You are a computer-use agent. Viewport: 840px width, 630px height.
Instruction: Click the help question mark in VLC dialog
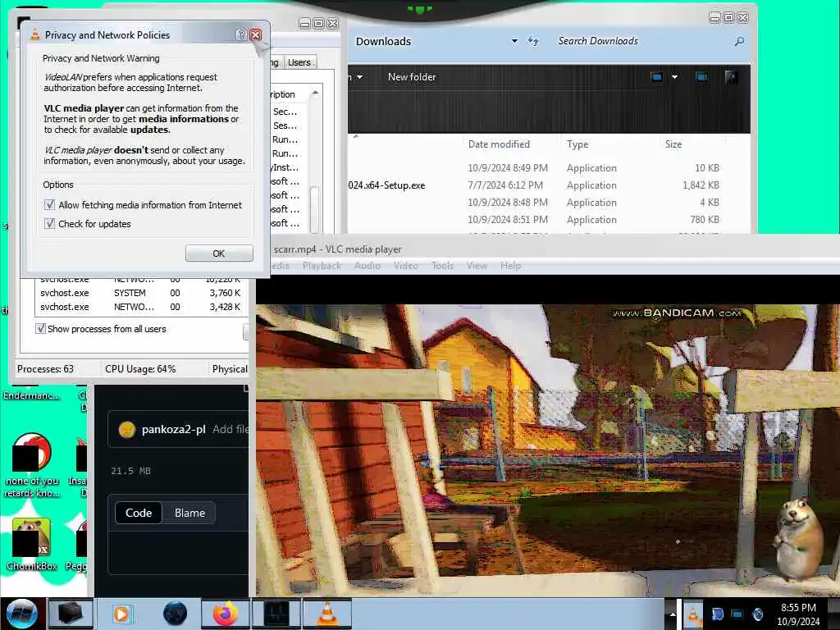(242, 34)
